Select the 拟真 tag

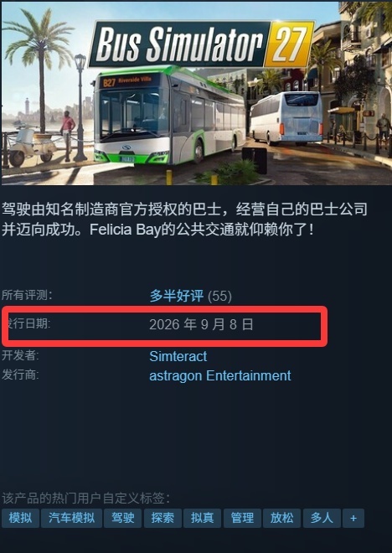(x=203, y=518)
